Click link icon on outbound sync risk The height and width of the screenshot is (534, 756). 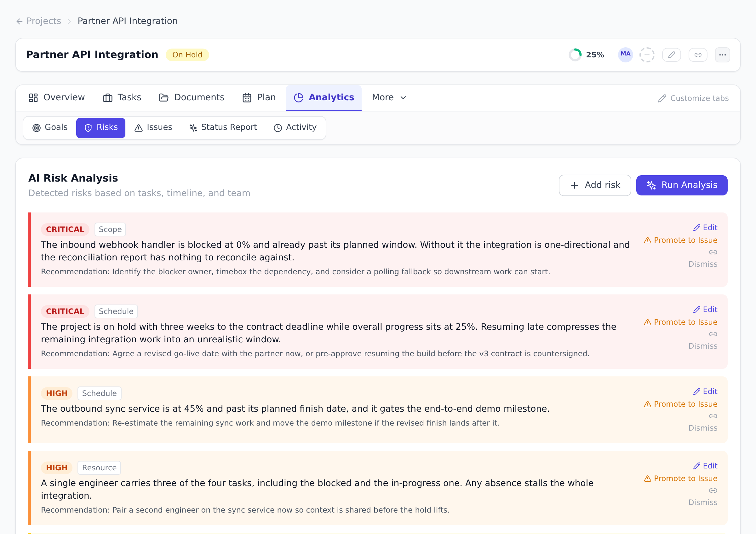[713, 416]
